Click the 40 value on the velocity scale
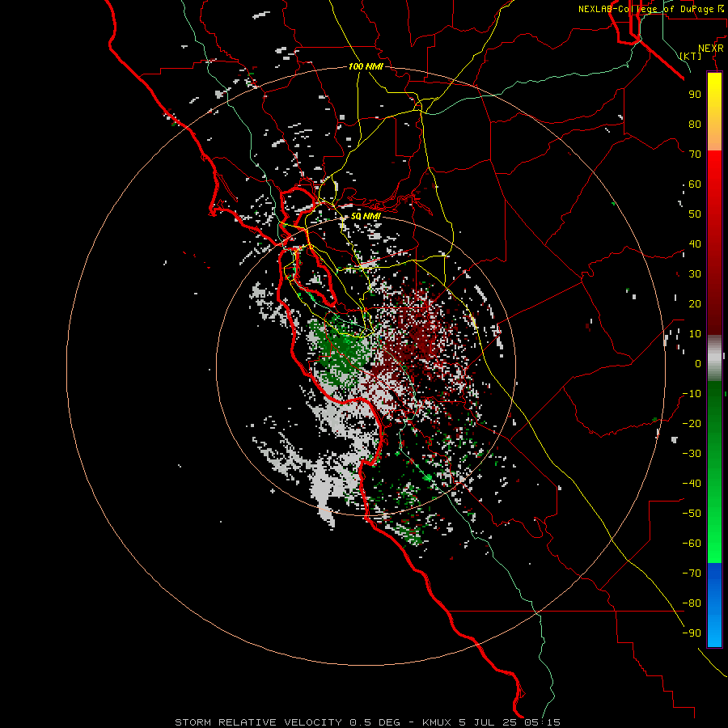Screen dimensions: 728x728 click(x=695, y=244)
